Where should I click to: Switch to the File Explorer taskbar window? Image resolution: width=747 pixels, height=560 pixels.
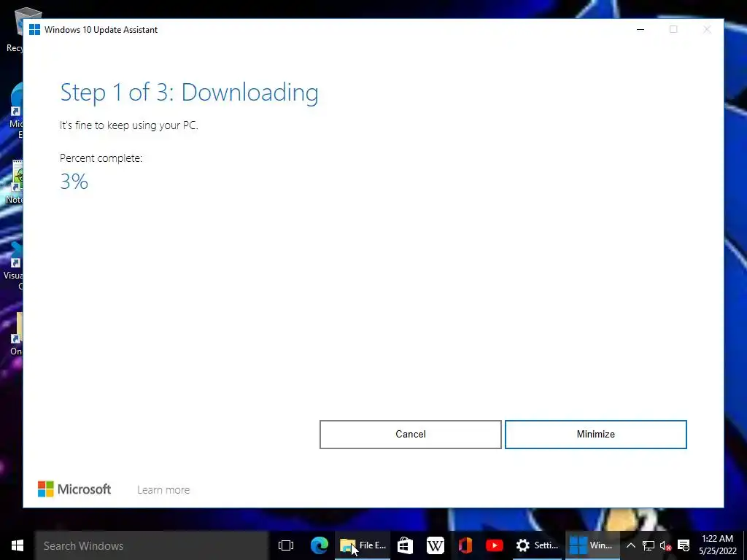363,545
